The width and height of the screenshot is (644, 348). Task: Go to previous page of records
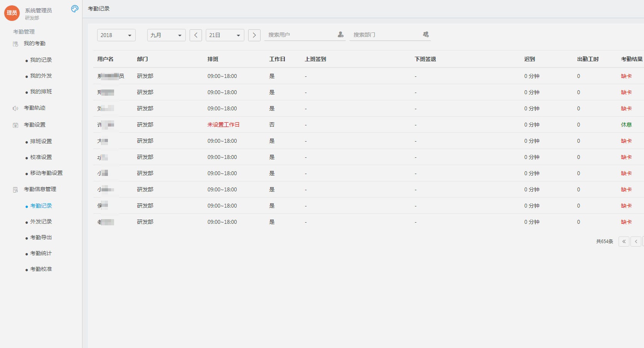coord(636,242)
